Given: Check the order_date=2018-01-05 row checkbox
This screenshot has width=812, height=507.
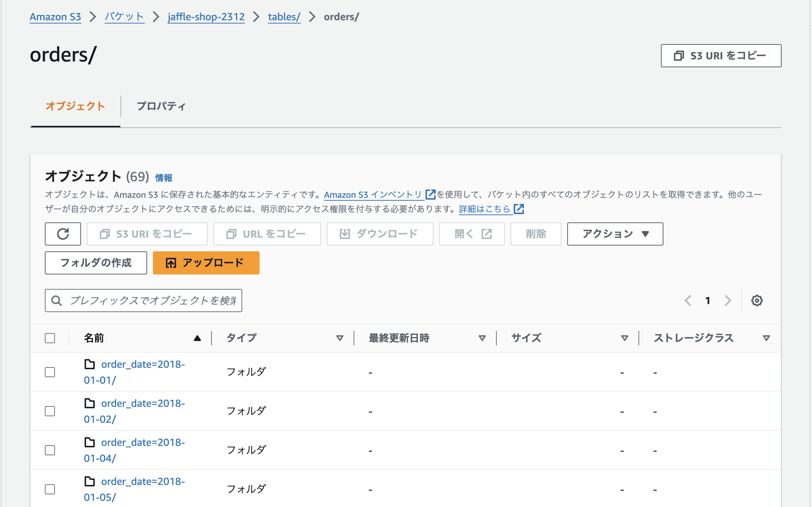Looking at the screenshot, I should click(50, 489).
